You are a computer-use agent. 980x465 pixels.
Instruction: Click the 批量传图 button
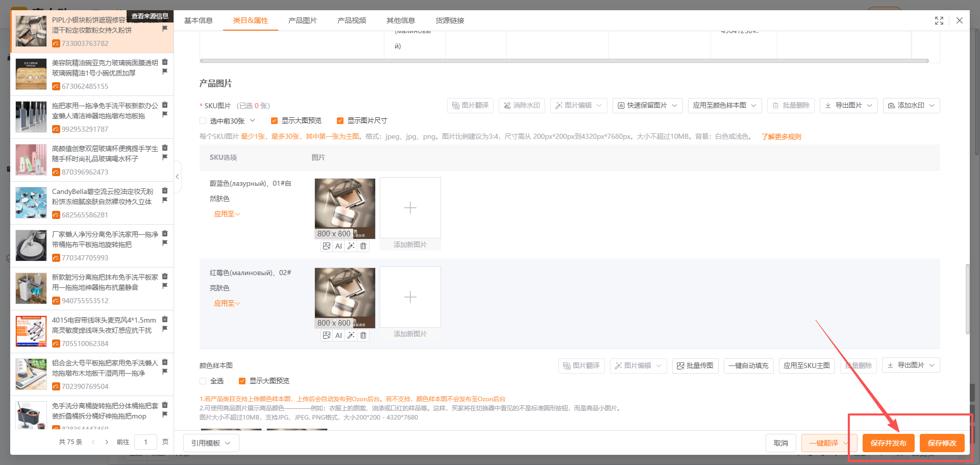coord(695,366)
